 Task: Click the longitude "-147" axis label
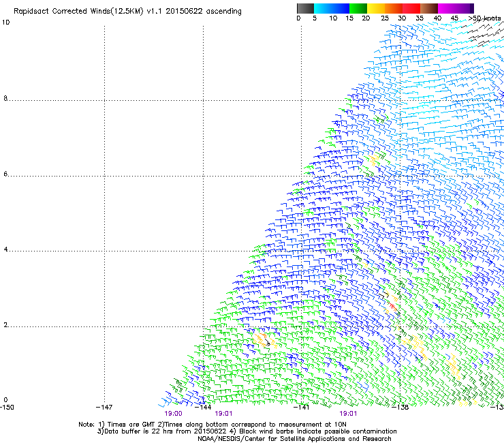(x=104, y=408)
